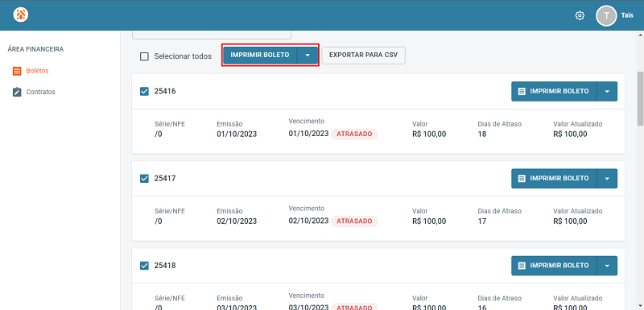Click EXPORTAR PARA CSV button

(364, 55)
